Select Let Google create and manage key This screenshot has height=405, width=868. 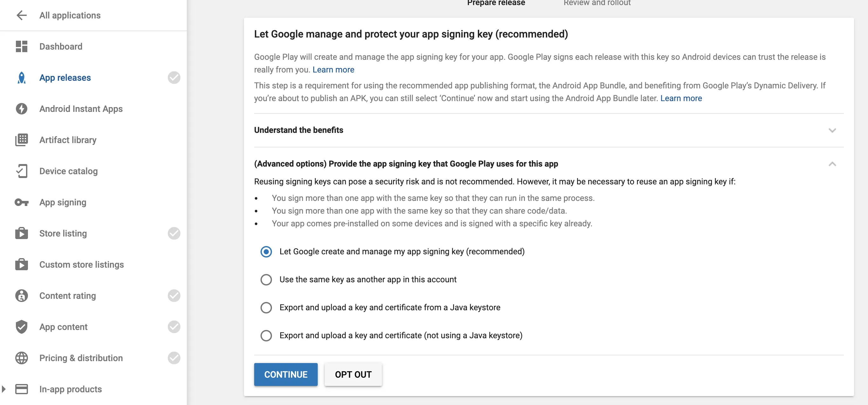[x=266, y=251]
